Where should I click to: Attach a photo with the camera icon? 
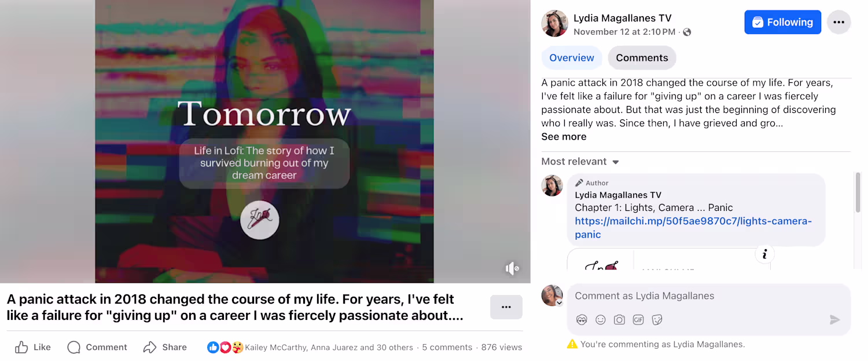[619, 320]
